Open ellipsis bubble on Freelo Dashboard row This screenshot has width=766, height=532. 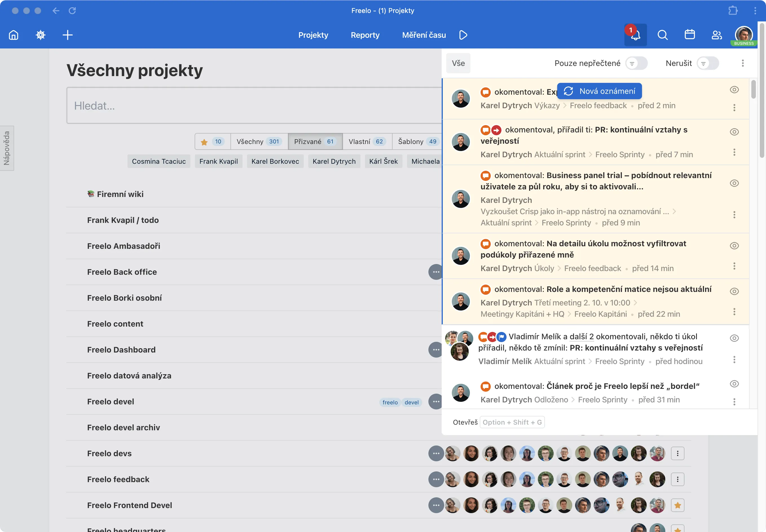point(436,350)
